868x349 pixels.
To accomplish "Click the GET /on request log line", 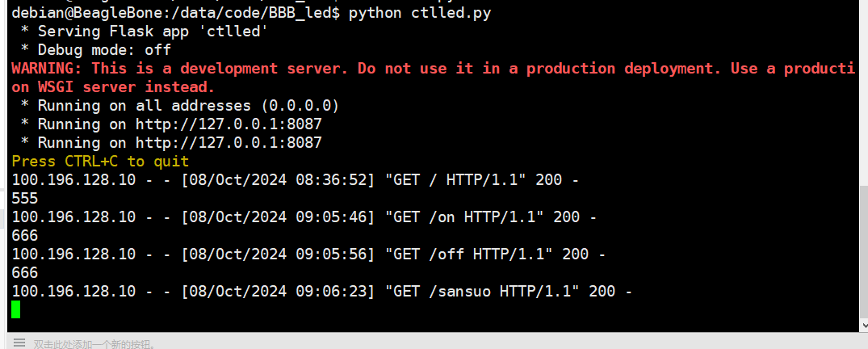I will (x=304, y=217).
